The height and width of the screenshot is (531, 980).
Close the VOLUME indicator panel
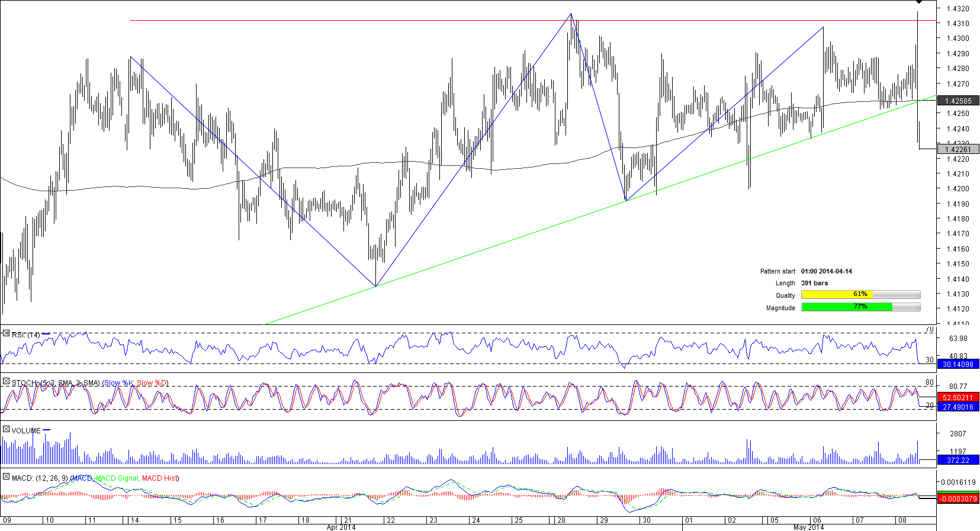click(x=6, y=429)
